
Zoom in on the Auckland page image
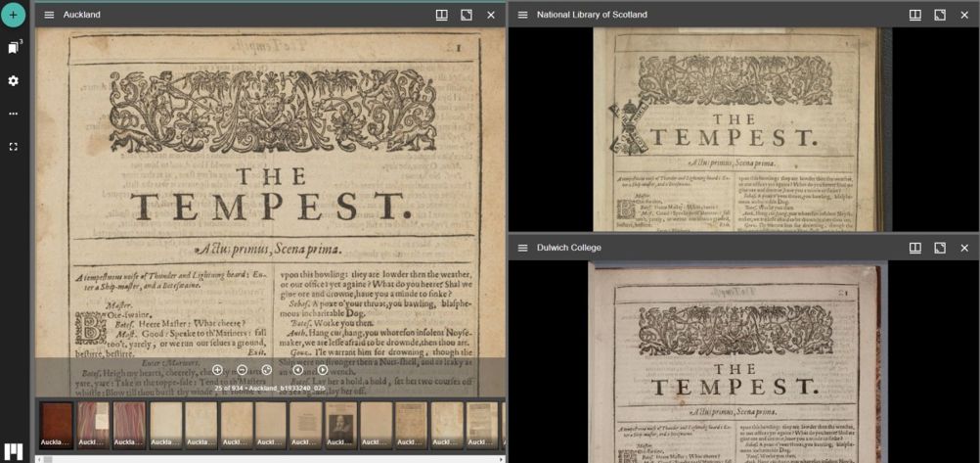click(217, 370)
